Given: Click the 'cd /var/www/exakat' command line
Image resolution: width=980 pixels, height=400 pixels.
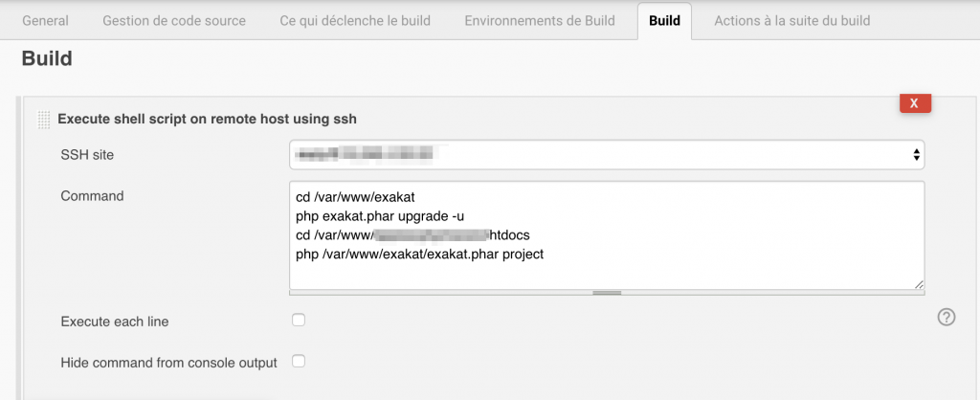Looking at the screenshot, I should point(356,197).
